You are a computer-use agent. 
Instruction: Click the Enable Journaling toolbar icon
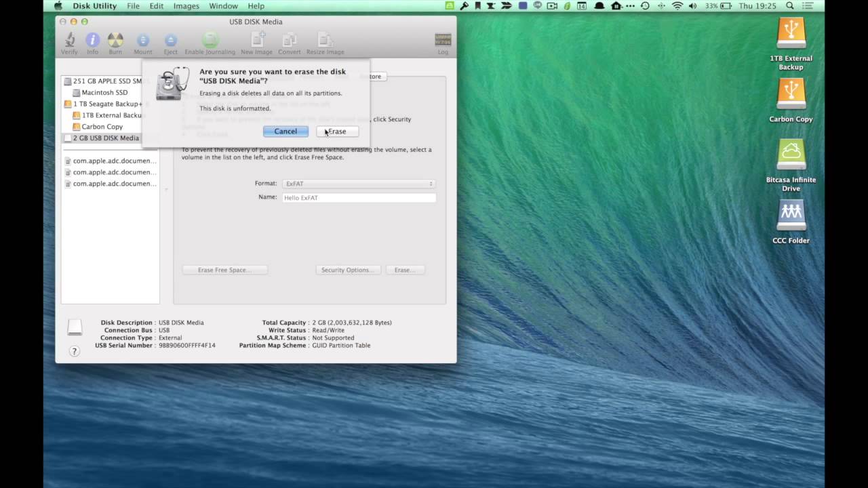point(210,40)
